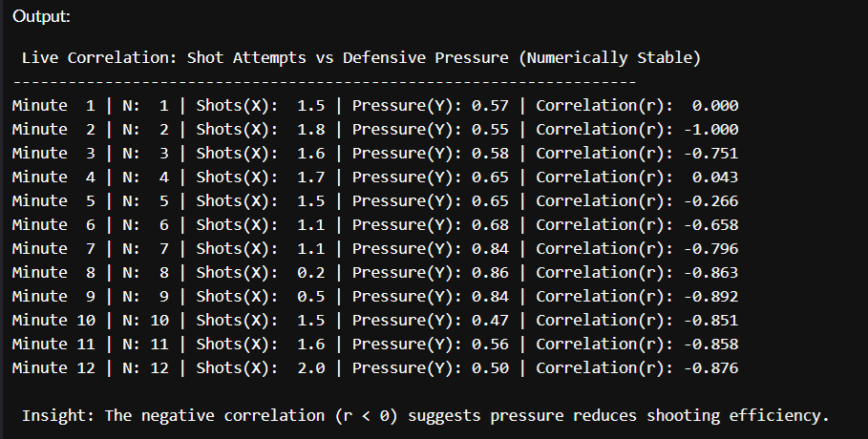Image resolution: width=868 pixels, height=439 pixels.
Task: Click the Minute 1 output row
Action: pos(374,106)
